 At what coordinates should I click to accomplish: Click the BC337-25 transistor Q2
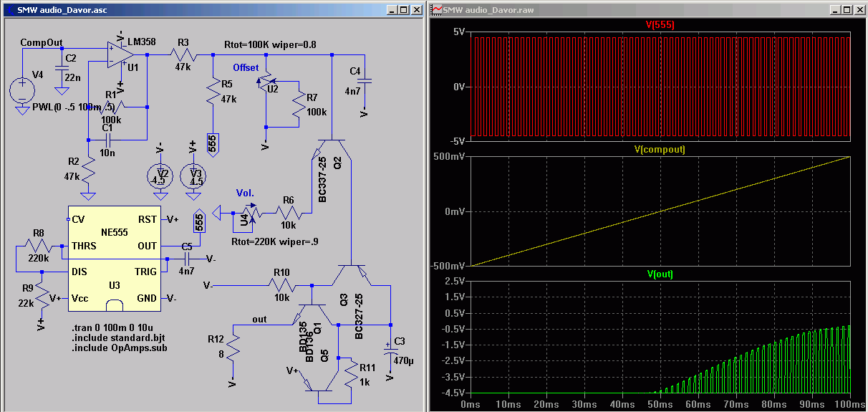[332, 148]
